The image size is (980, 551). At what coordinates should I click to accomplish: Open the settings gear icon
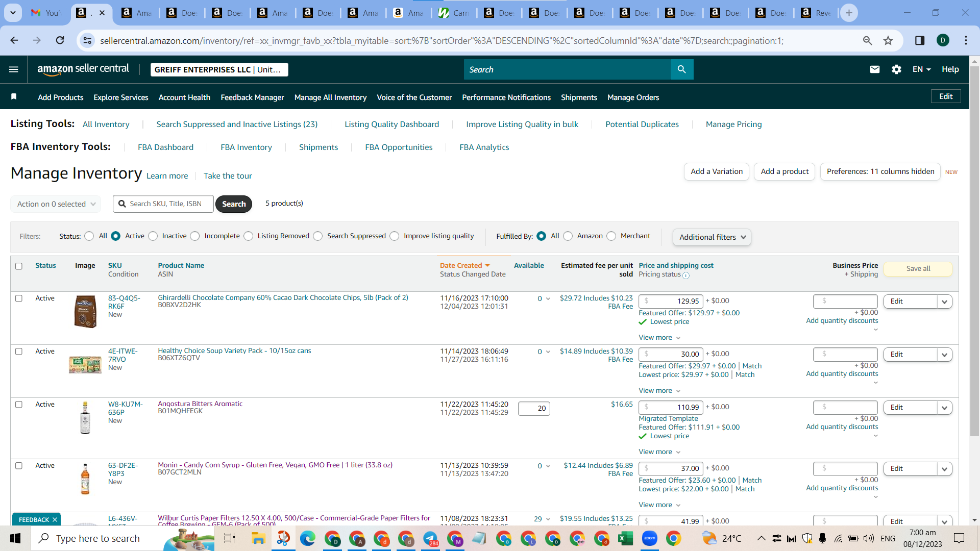[896, 69]
